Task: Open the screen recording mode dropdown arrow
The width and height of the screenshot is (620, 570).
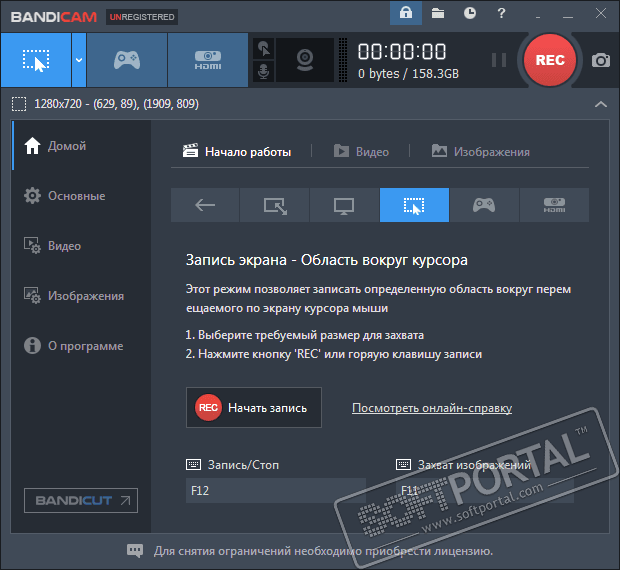Action: point(79,60)
